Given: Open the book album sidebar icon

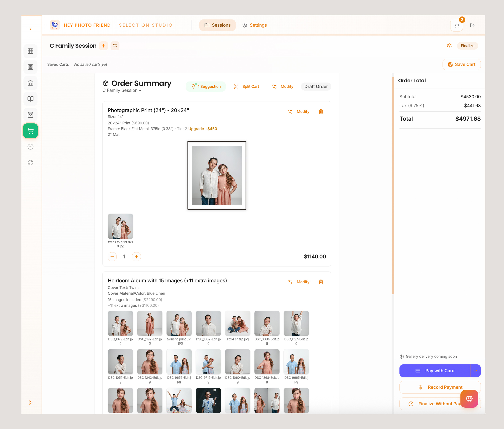Looking at the screenshot, I should pyautogui.click(x=30, y=99).
